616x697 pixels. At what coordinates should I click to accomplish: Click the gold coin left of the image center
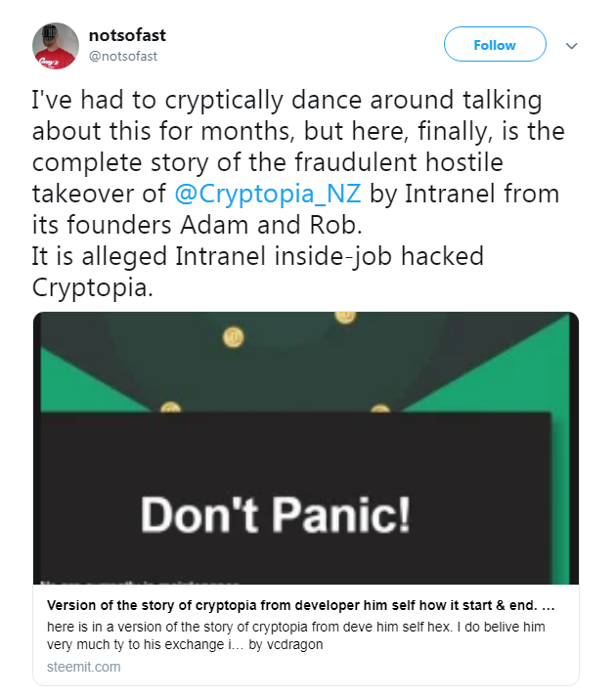[233, 337]
